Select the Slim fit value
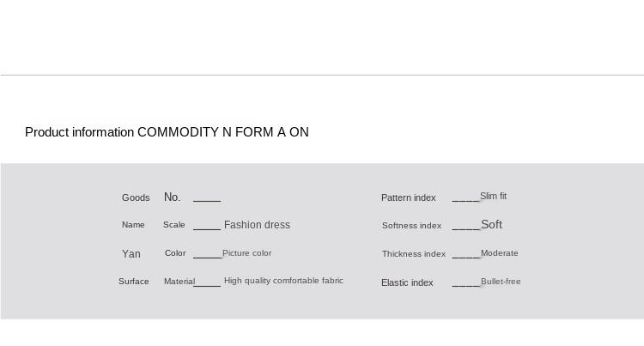Screen dimensions: 644x346 point(493,197)
